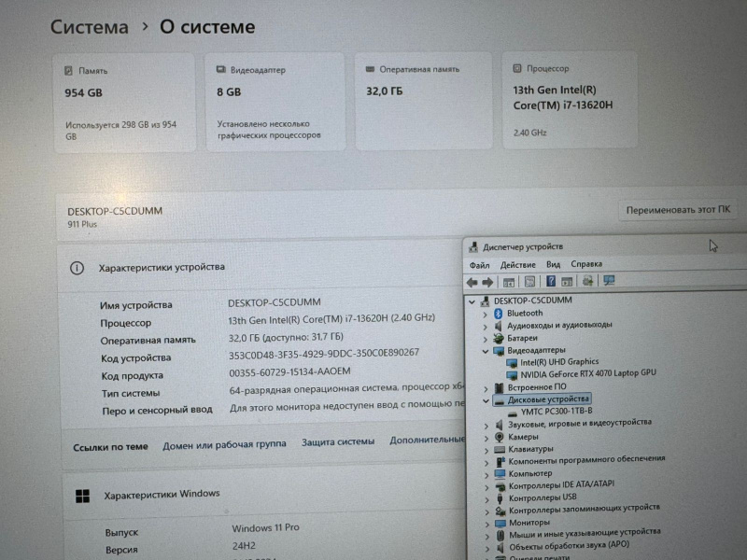Expand Мыши и иные указывающие устройства node

[x=486, y=536]
